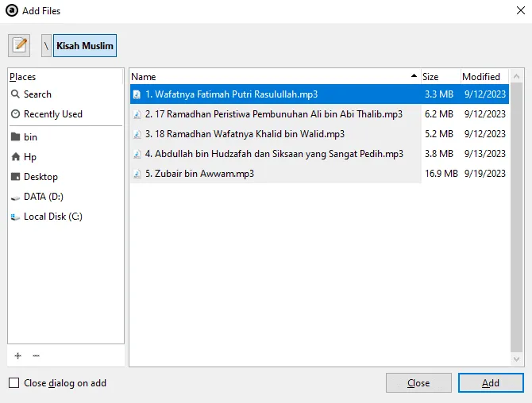Open the Desktop icon in Places
The height and width of the screenshot is (403, 532).
click(15, 177)
